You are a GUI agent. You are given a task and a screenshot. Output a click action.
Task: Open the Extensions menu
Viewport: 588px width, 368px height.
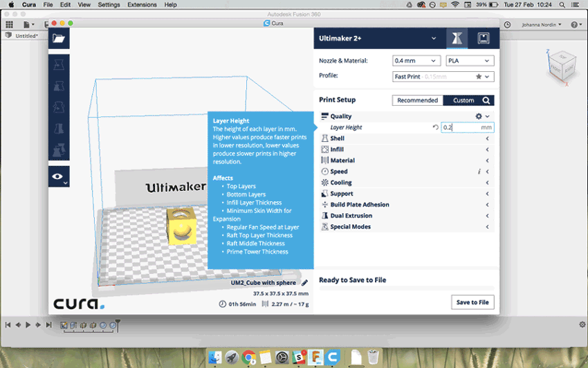pyautogui.click(x=142, y=5)
